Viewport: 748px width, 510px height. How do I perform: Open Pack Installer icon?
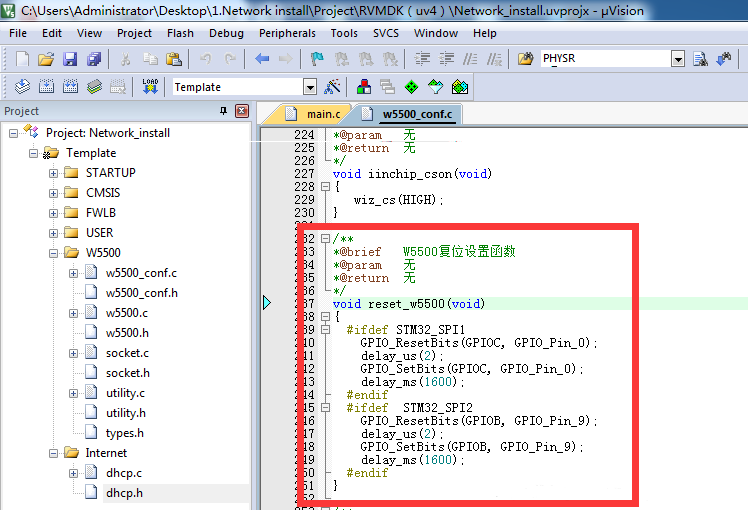click(460, 87)
